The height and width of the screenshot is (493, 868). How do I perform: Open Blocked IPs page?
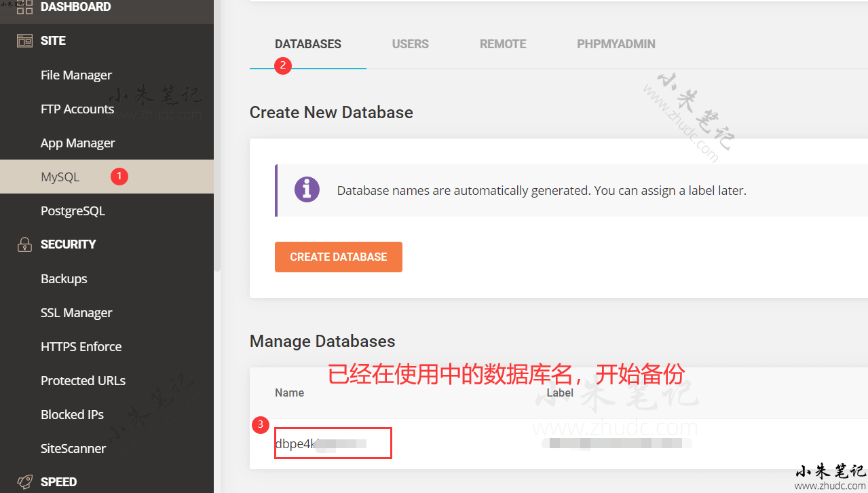tap(72, 415)
